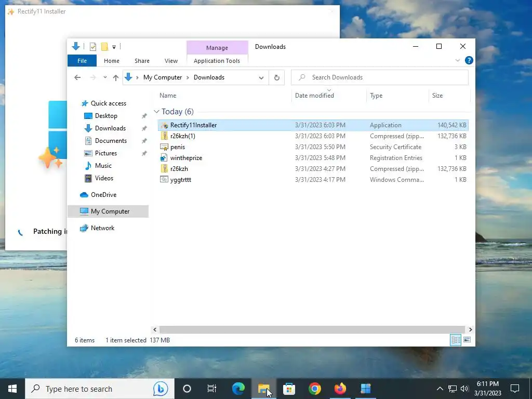This screenshot has height=399, width=532.
Task: Click the pin icon beside Documents
Action: pyautogui.click(x=144, y=141)
